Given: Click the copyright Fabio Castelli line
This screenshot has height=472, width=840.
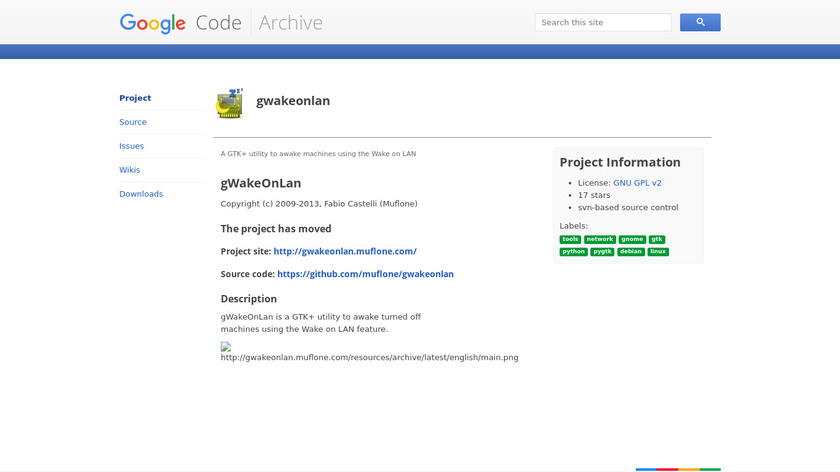Looking at the screenshot, I should click(319, 204).
